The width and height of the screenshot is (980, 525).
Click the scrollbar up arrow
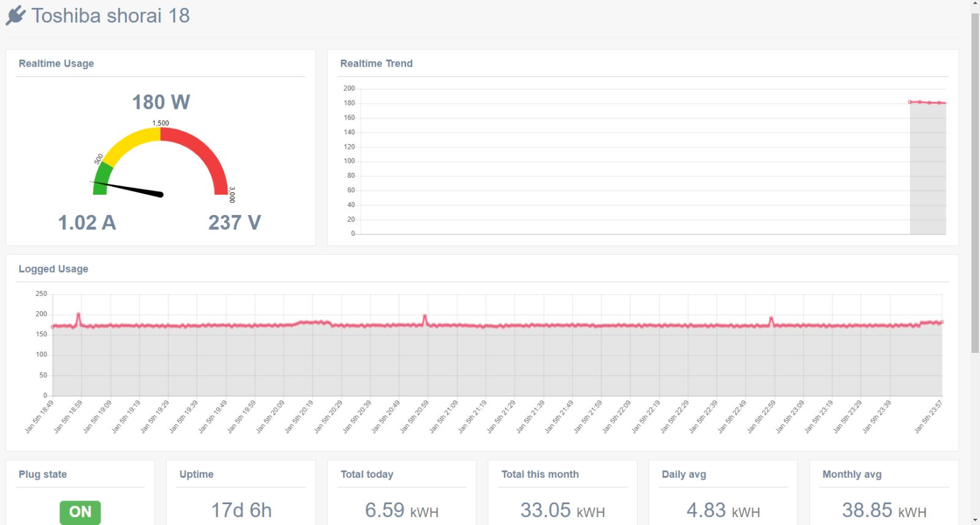point(975,4)
